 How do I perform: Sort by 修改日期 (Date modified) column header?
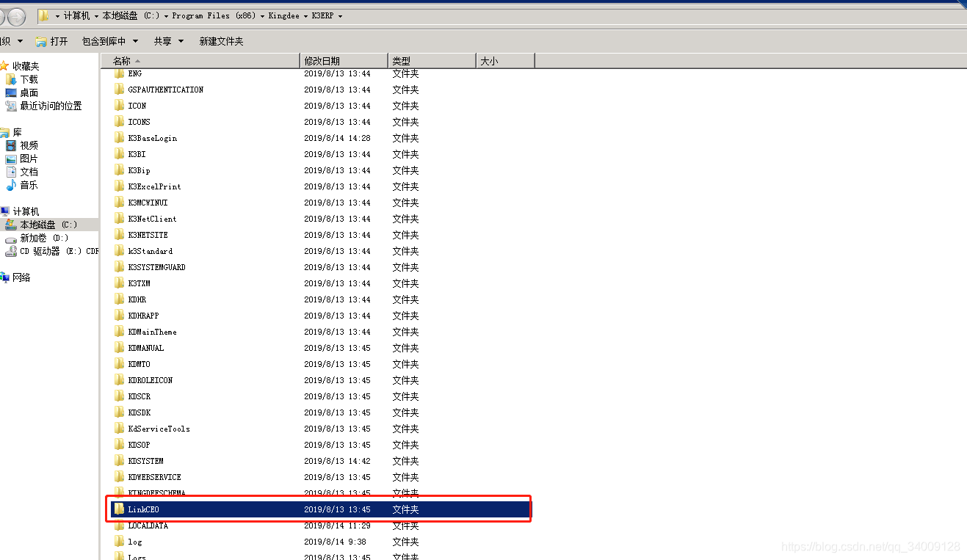coord(344,61)
